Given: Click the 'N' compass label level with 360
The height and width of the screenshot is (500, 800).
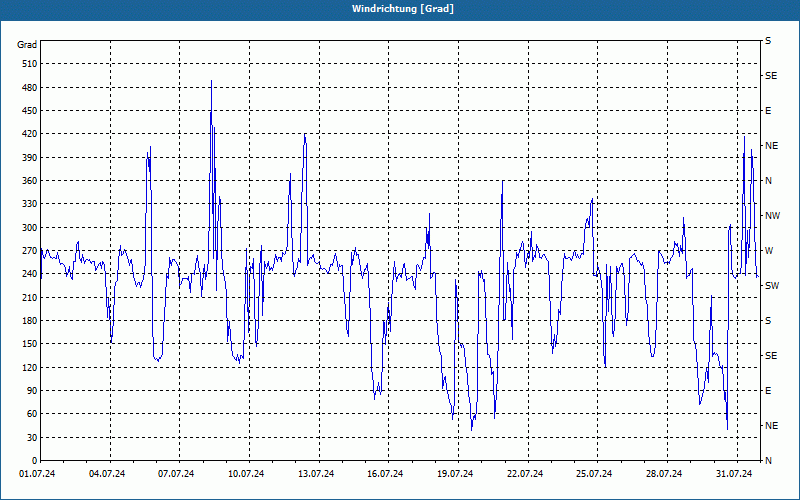Looking at the screenshot, I should click(768, 181).
